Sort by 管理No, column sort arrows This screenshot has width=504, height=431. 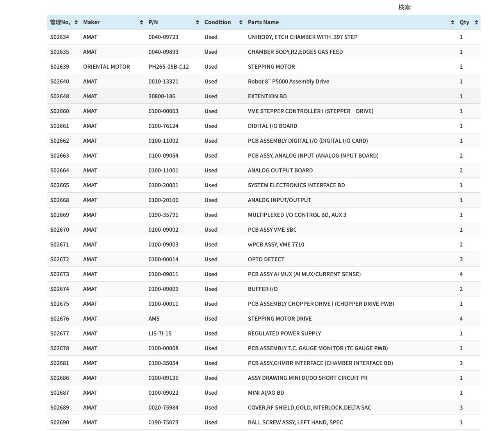(x=76, y=22)
